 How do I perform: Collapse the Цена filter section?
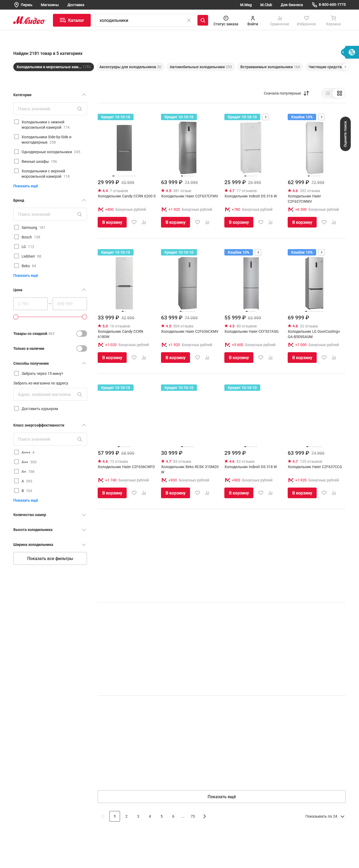(84, 290)
